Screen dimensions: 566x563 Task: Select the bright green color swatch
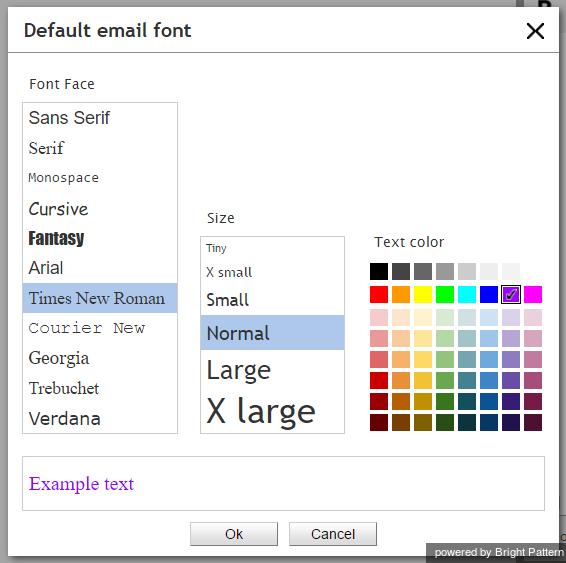(x=445, y=294)
